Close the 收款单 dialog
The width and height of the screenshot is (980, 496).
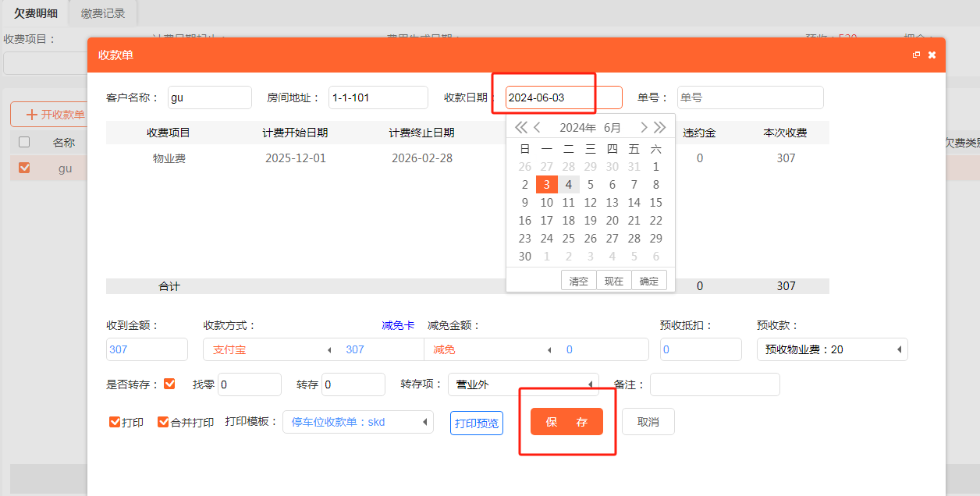point(932,55)
